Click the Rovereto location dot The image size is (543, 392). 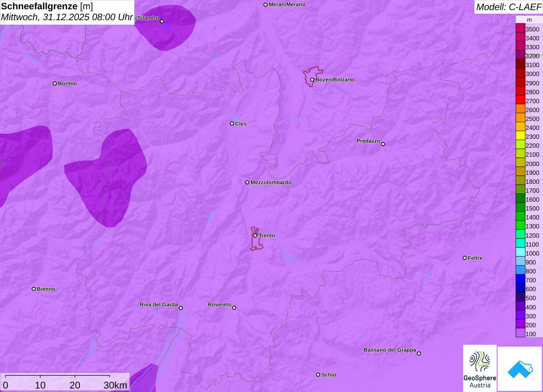(x=234, y=308)
